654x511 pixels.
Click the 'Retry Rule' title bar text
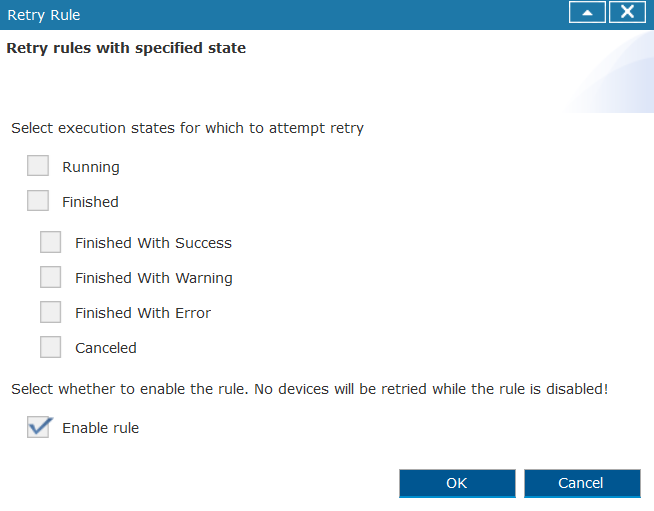pyautogui.click(x=44, y=15)
